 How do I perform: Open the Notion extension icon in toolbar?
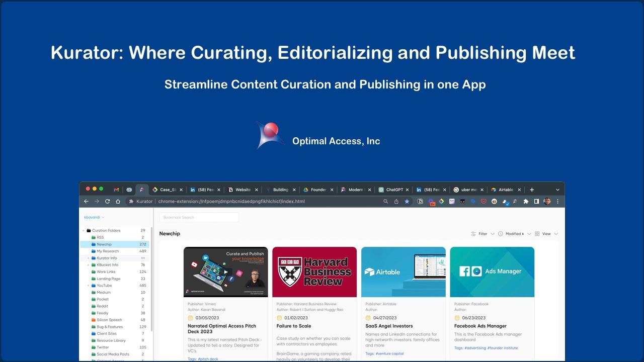point(421,201)
